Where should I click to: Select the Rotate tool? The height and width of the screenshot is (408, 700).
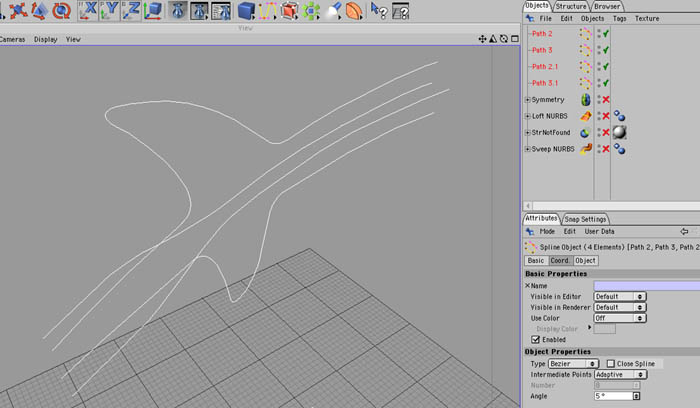61,10
